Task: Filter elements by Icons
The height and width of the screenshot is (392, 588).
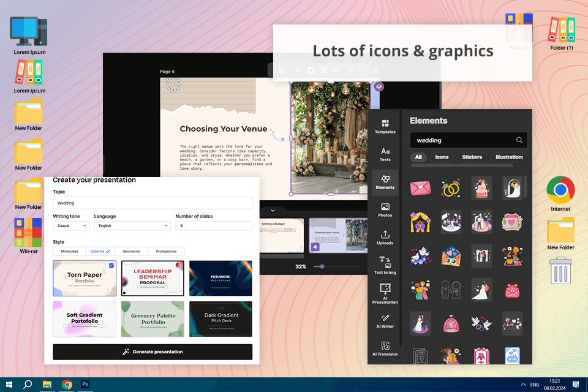Action: (x=442, y=157)
